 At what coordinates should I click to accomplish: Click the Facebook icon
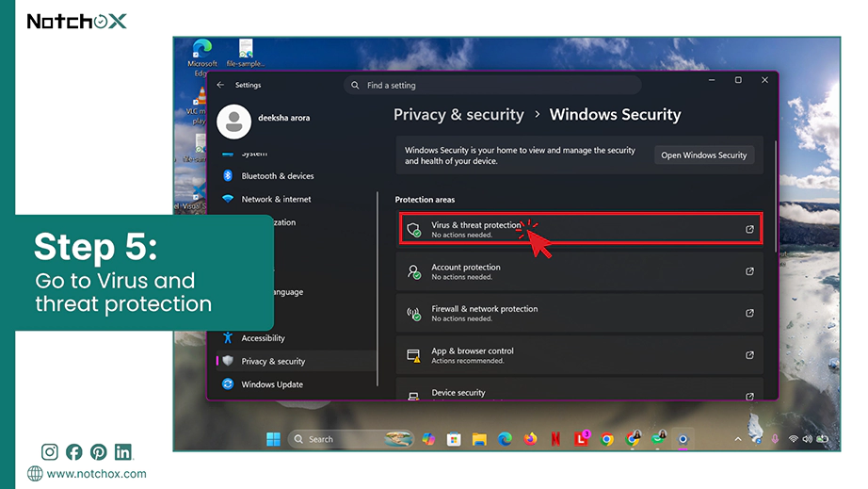(73, 452)
